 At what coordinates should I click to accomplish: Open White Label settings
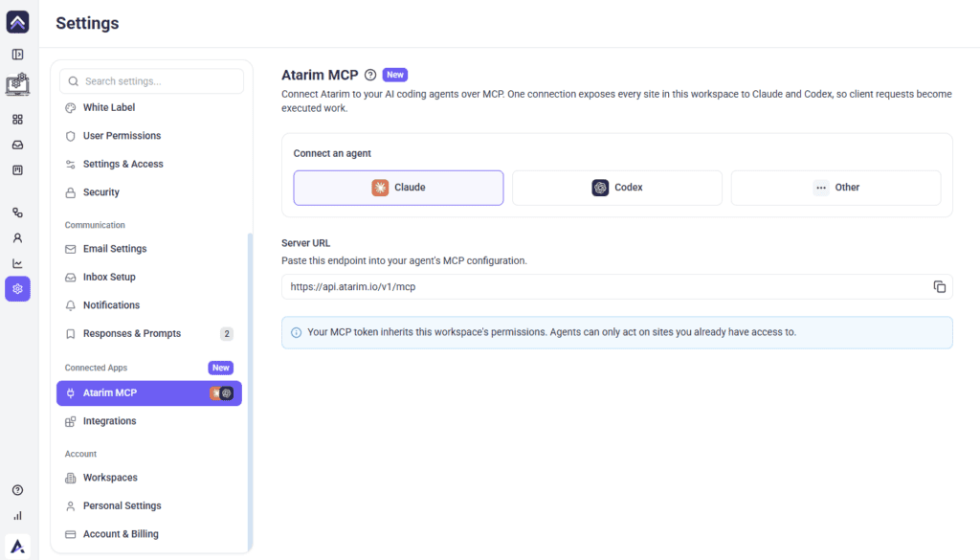148,107
